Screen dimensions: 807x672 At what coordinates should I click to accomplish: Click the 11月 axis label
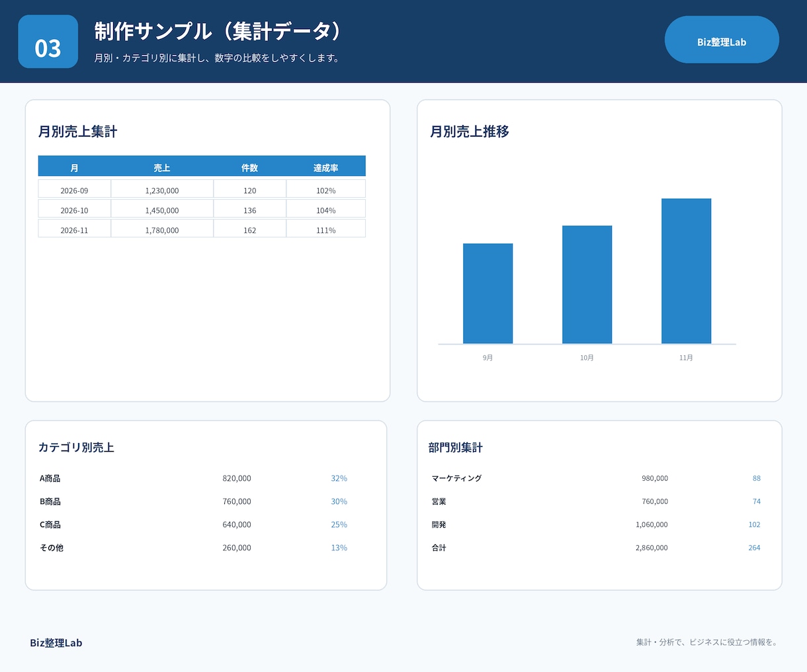[686, 358]
